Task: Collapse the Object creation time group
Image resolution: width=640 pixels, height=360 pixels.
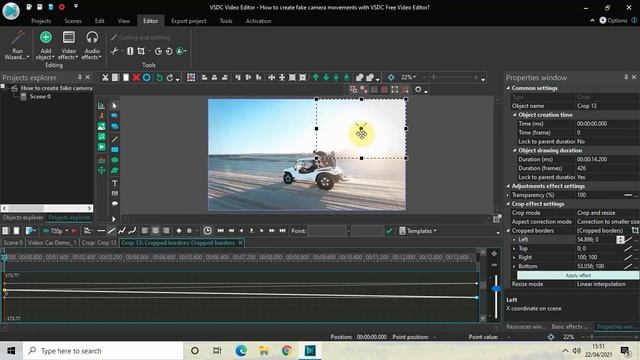Action: (515, 115)
